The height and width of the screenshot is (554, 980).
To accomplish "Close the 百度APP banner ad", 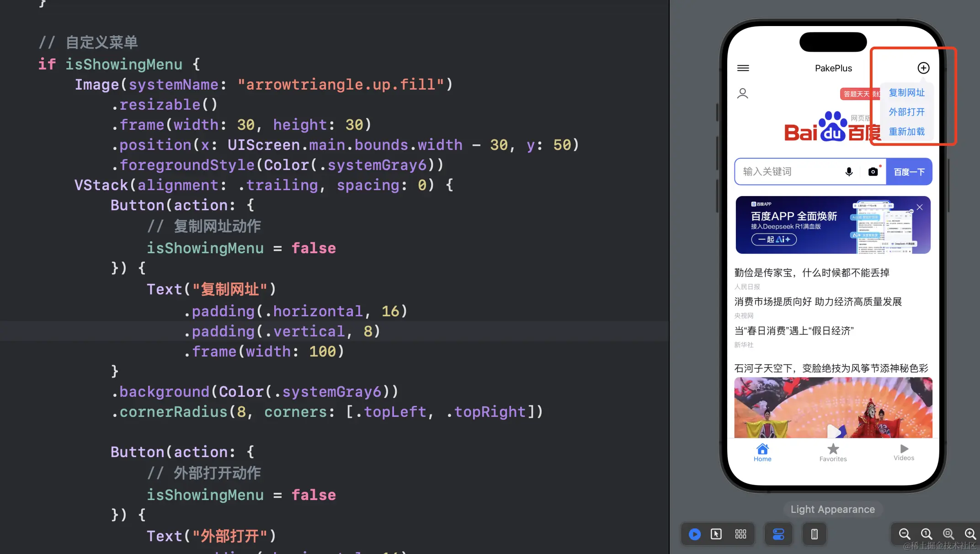I will point(920,207).
